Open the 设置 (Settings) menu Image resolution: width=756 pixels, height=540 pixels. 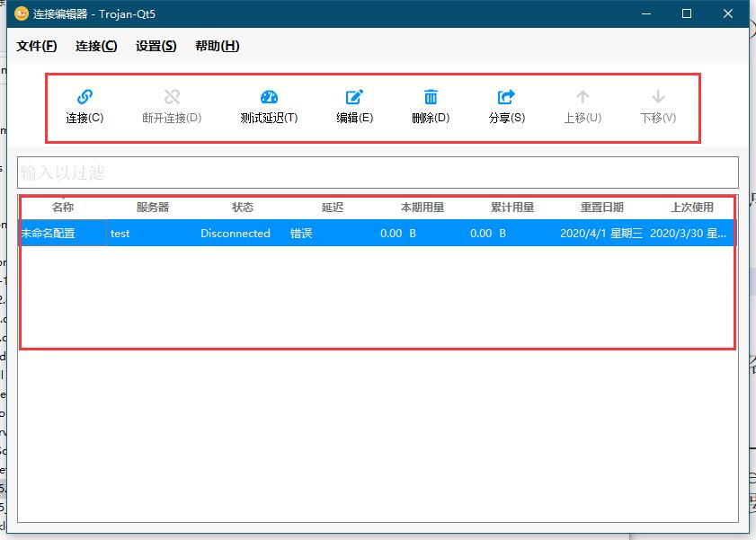(x=155, y=46)
